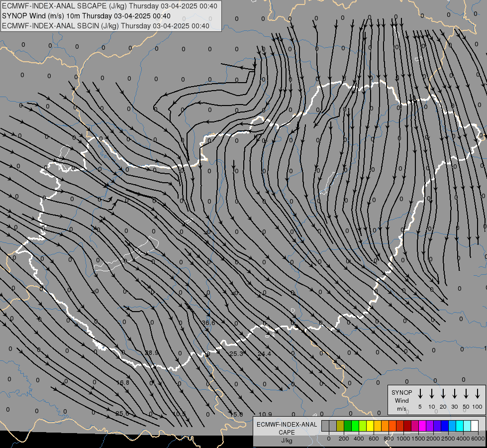Click the SYNOP Wind 10m title line
Screen dimensions: 487x448
(86, 16)
